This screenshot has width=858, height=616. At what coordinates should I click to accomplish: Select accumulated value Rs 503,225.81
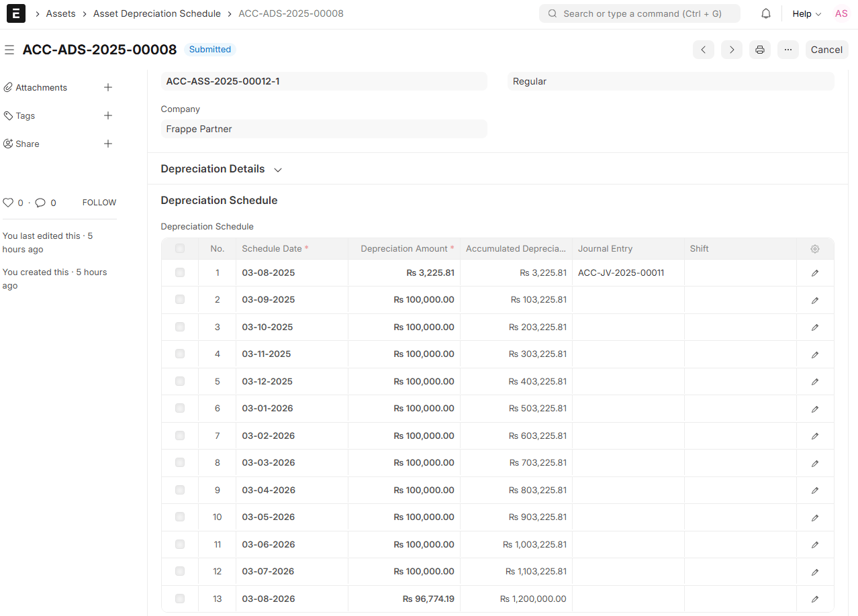538,409
